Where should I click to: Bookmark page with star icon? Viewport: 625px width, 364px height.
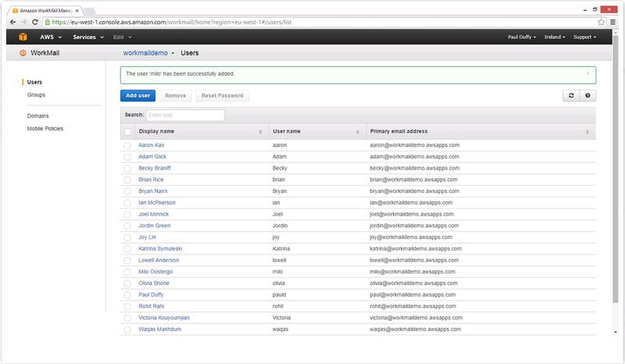[x=601, y=23]
